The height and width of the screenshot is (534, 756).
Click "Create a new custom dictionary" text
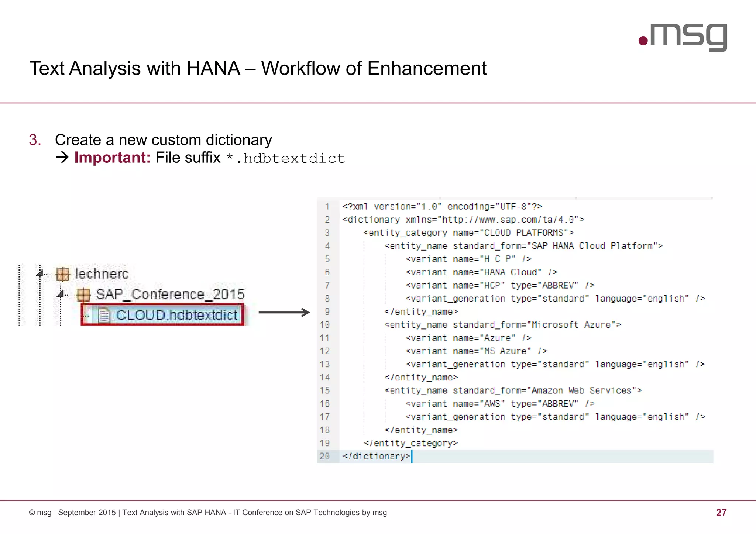coord(164,140)
